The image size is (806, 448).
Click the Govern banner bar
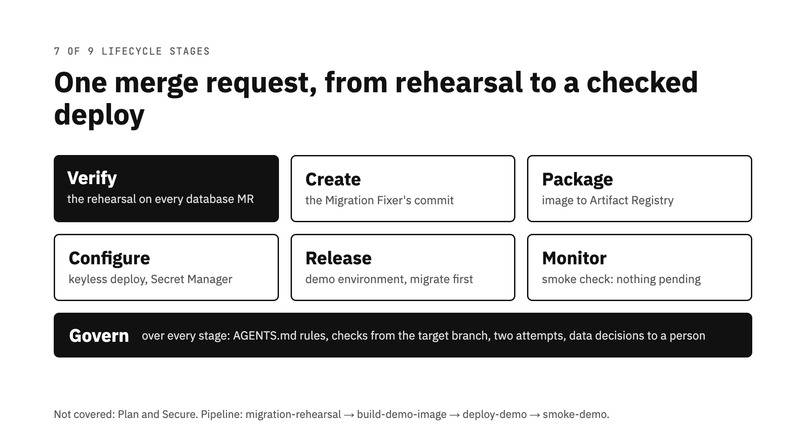click(402, 335)
